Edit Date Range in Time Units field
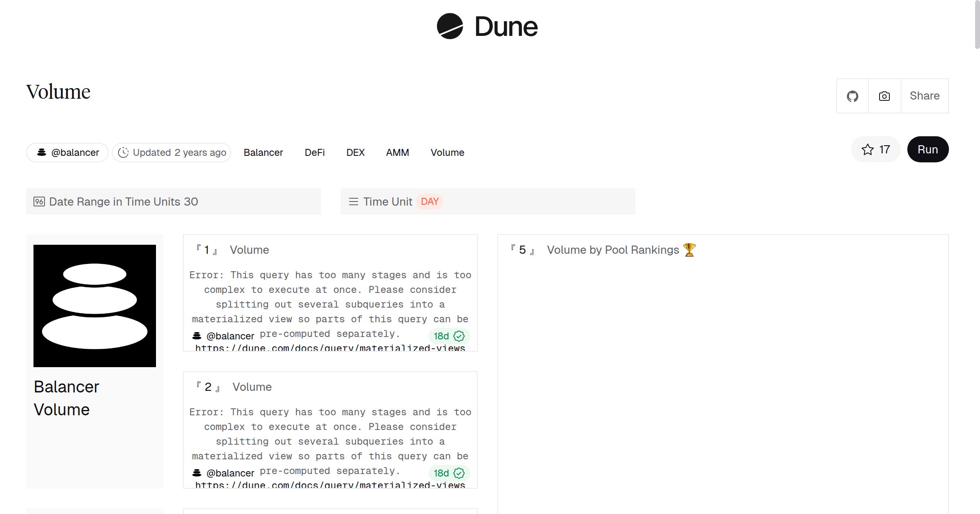Image resolution: width=980 pixels, height=514 pixels. click(173, 202)
